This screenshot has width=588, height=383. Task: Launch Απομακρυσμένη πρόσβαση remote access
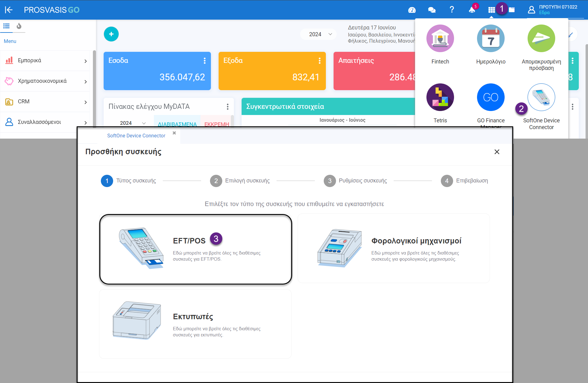pyautogui.click(x=541, y=38)
